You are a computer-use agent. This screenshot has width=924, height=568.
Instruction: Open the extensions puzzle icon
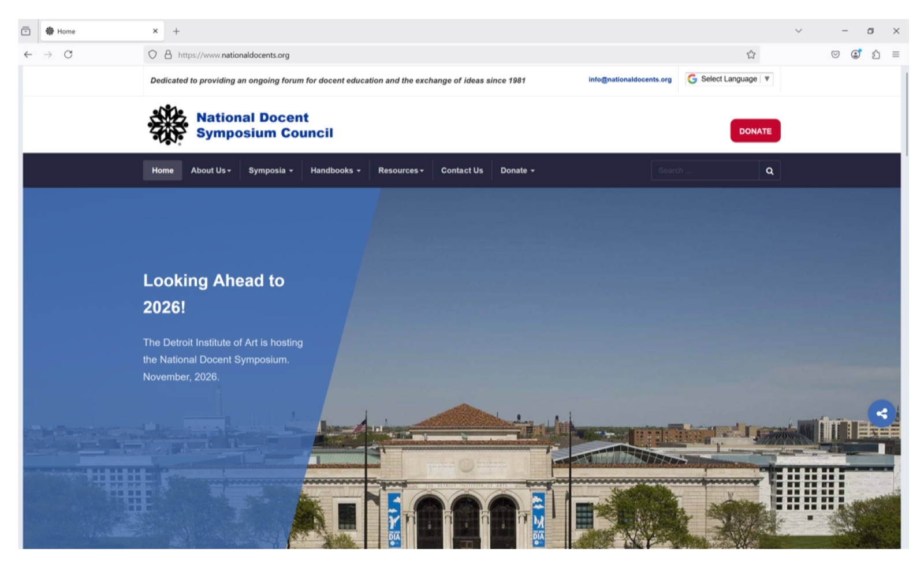876,54
